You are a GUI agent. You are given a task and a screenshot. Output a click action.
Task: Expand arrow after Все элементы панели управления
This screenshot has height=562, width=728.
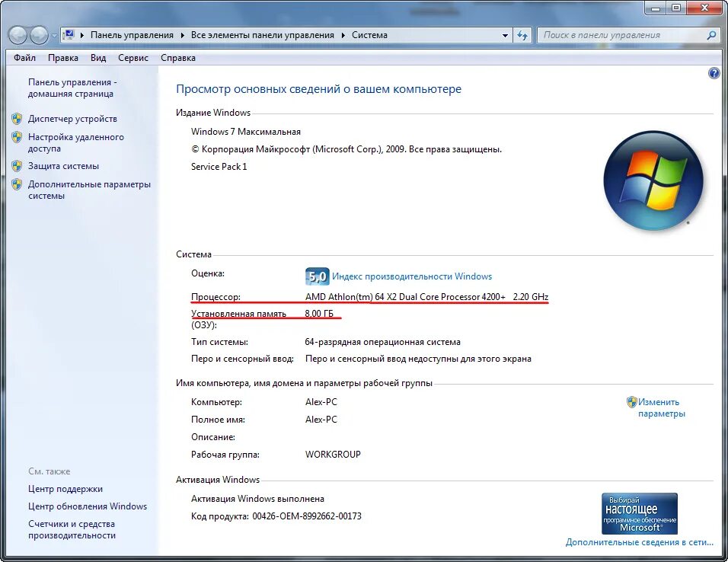[343, 35]
